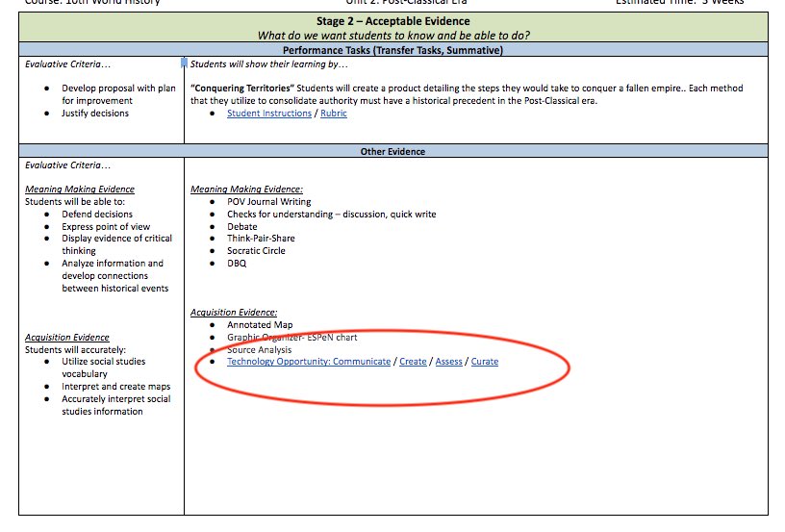Click the 'DBQ' bullet item
Viewport: 785px width, 532px height.
(237, 263)
